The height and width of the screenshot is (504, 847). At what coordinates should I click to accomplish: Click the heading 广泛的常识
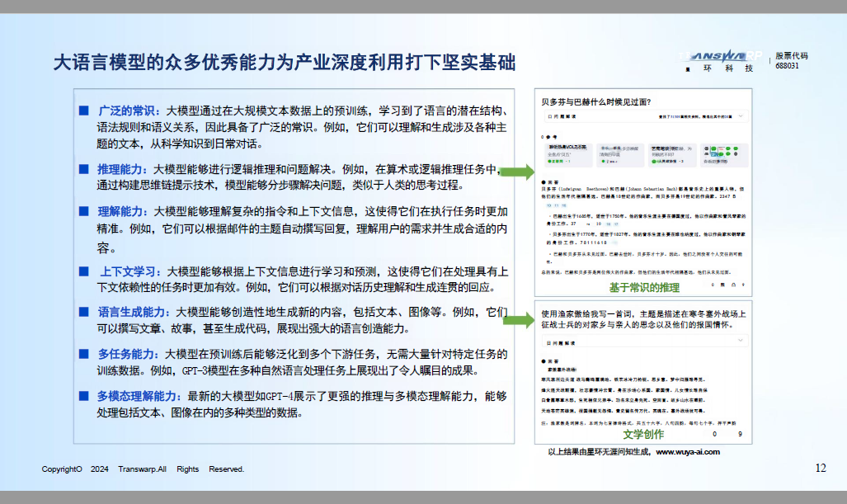coord(128,111)
